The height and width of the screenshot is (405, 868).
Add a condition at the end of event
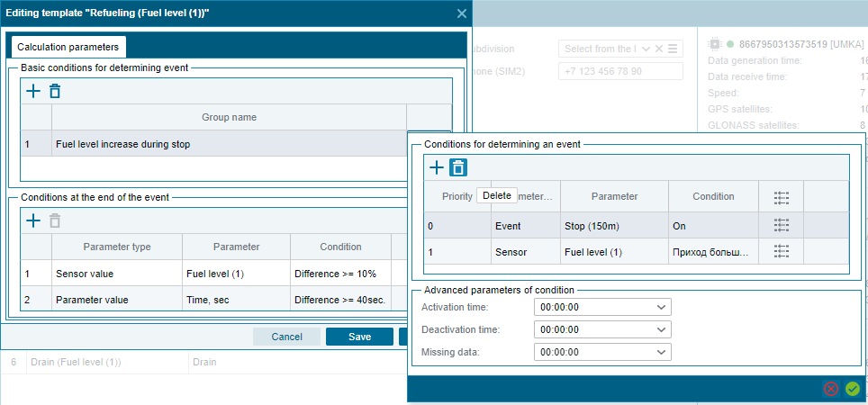click(34, 221)
